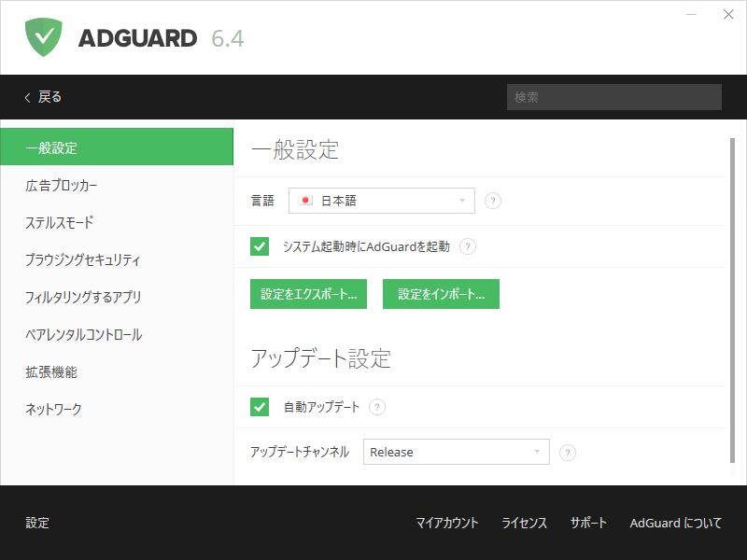Click the settings panel vertical scrollbar

[x=732, y=300]
